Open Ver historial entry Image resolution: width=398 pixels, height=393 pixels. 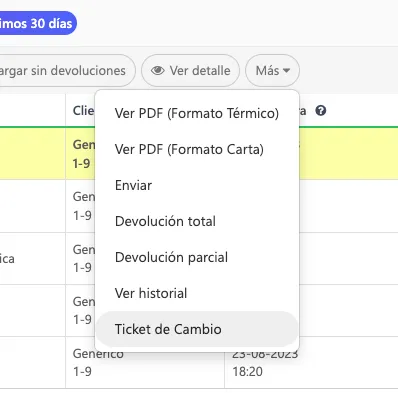(197, 293)
